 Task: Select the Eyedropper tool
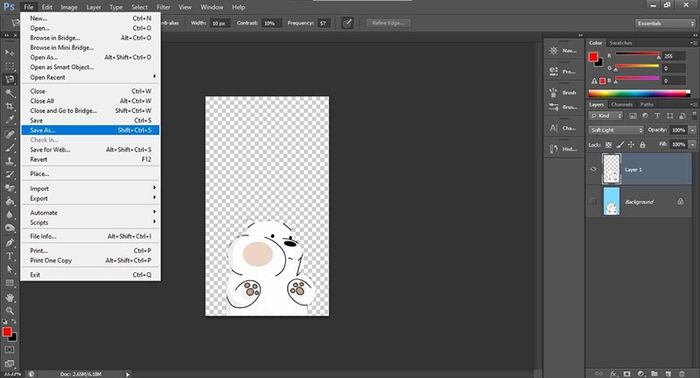coord(9,120)
